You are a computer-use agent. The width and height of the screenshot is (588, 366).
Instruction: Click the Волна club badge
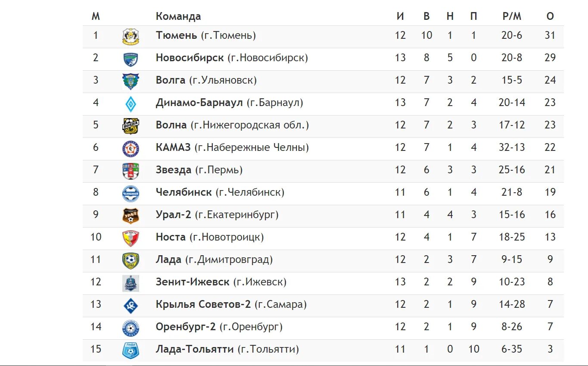[131, 126]
